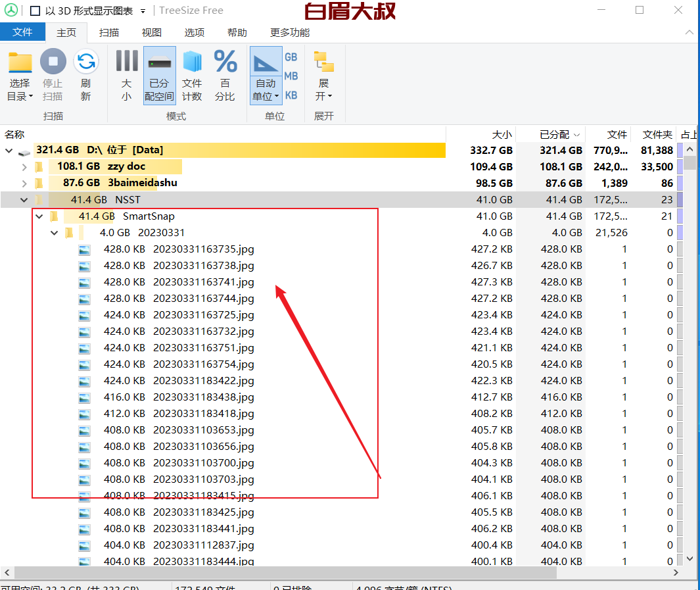Collapse the SmartSnap folder node

coord(39,216)
